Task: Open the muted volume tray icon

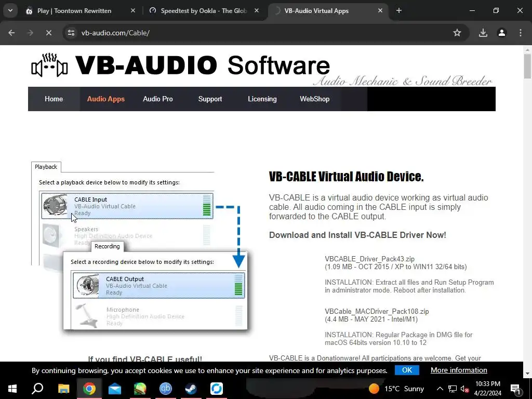Action: tap(464, 389)
